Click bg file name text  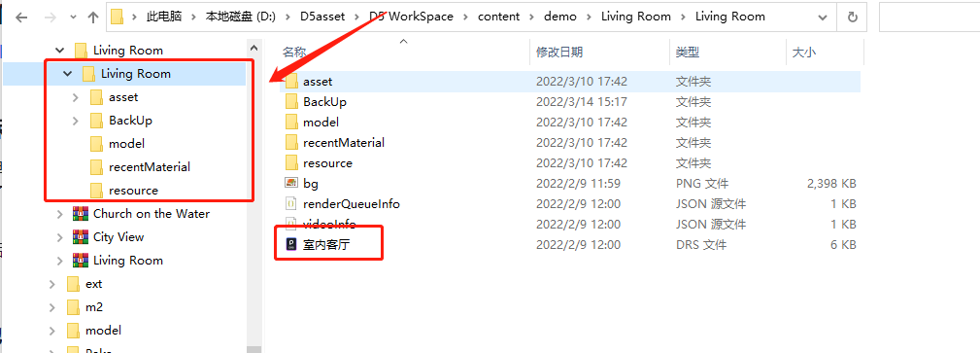click(x=311, y=184)
